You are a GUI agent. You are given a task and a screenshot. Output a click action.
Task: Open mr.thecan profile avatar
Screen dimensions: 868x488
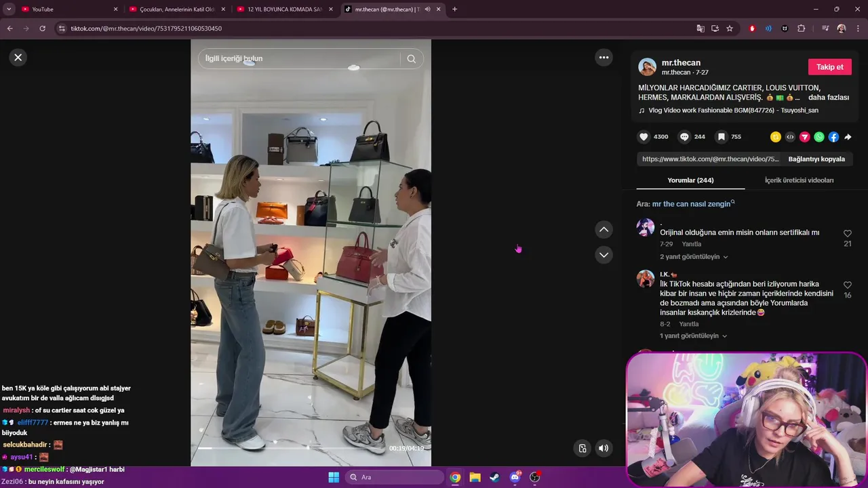coord(647,67)
